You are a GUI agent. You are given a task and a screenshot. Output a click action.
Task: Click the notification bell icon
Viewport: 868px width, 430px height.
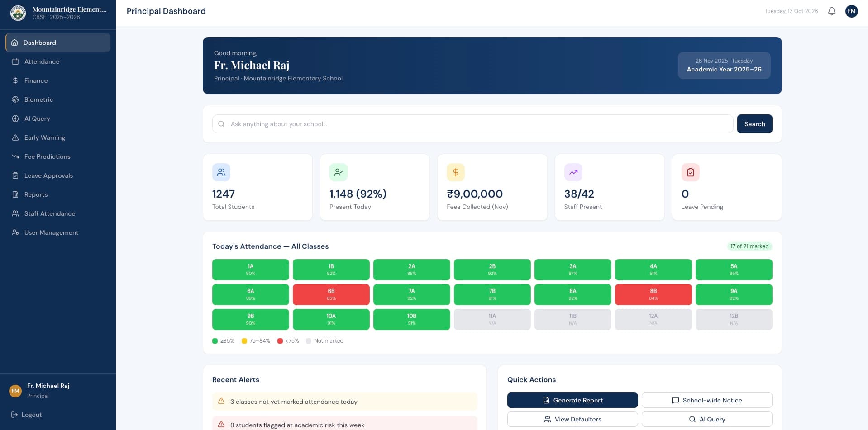831,11
